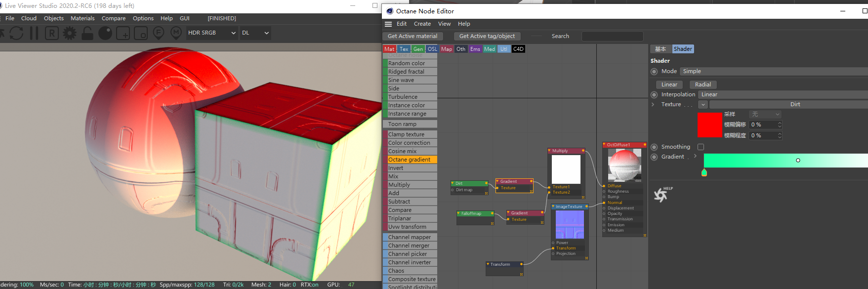Add an Octane gradient node from list
The height and width of the screenshot is (289, 868).
point(410,160)
